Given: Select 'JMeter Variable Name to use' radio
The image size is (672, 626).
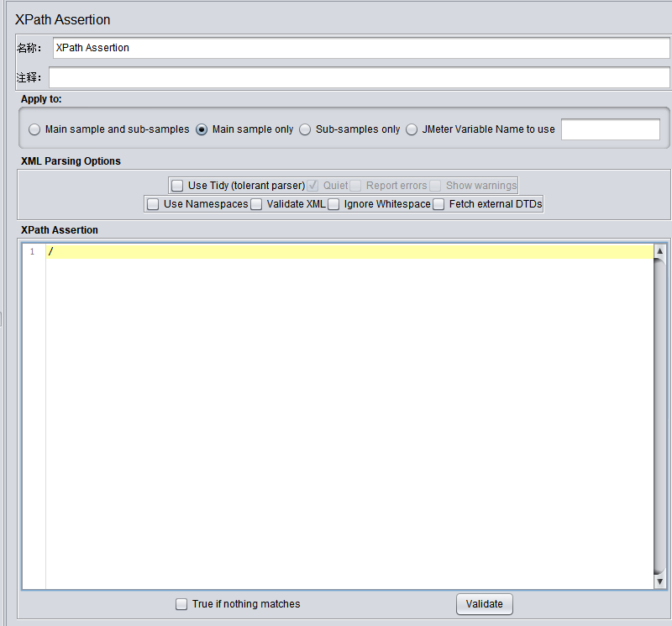Looking at the screenshot, I should click(x=412, y=129).
